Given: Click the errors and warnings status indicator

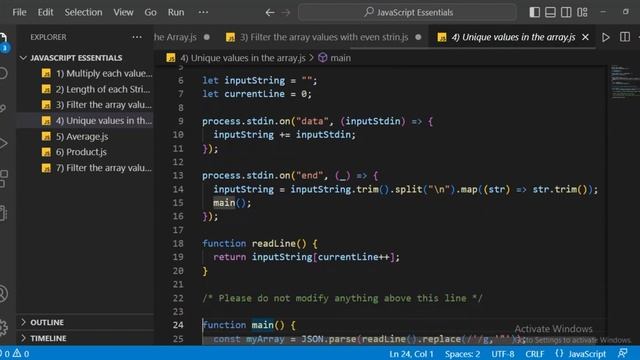Looking at the screenshot, I should point(15,354).
